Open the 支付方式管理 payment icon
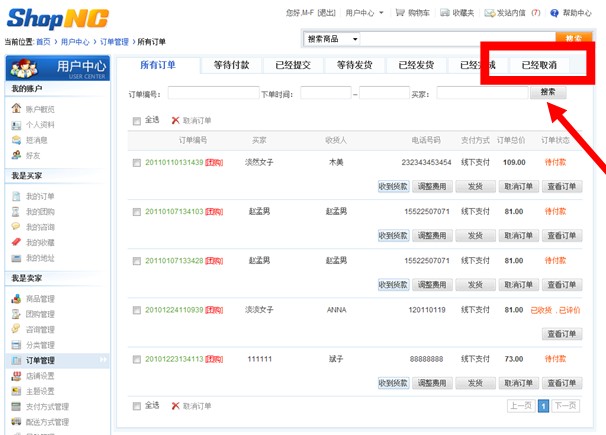606x435 pixels. coord(16,406)
